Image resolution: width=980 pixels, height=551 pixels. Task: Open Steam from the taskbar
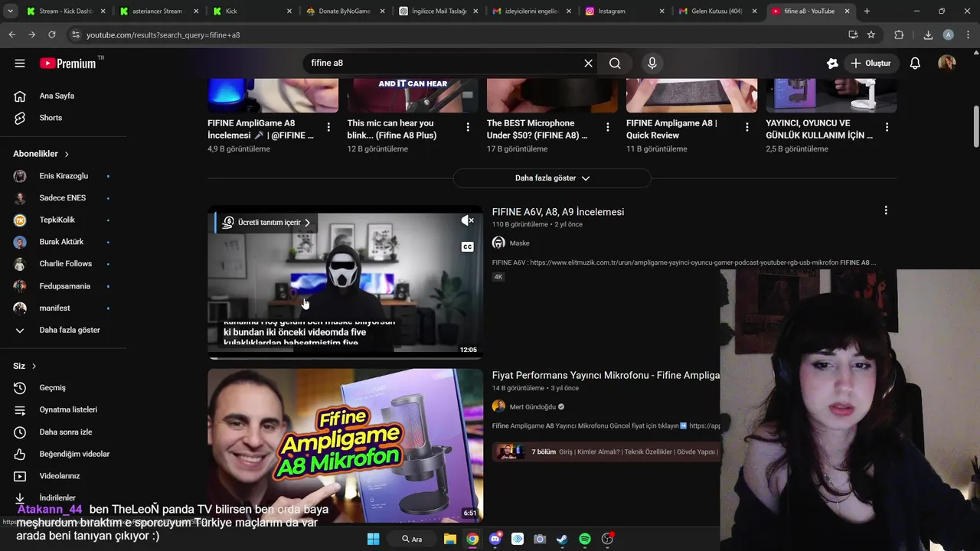(562, 539)
